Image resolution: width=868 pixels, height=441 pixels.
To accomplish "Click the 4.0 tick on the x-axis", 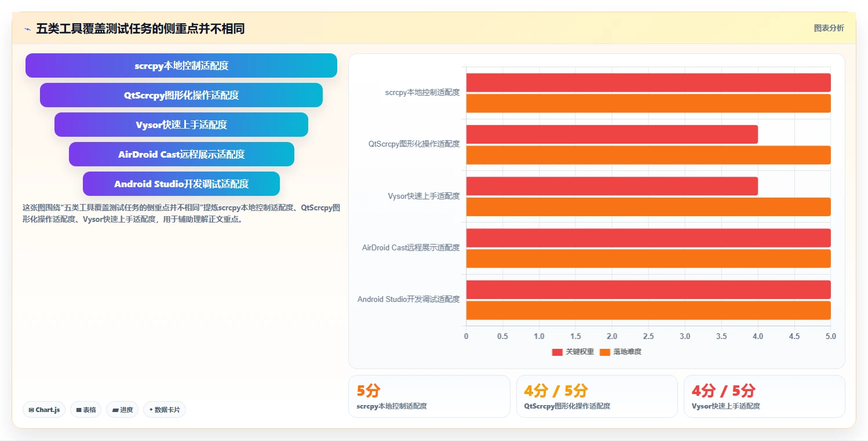I will [x=758, y=336].
